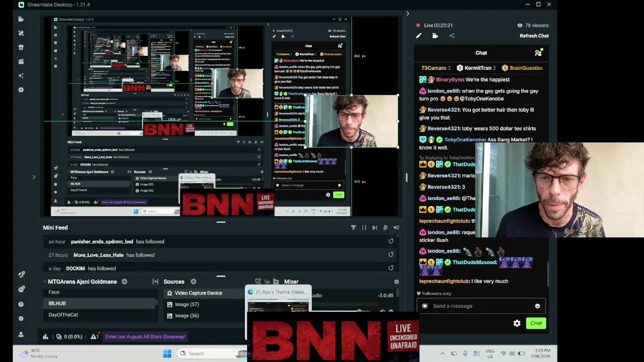Toggle the Mini Feed alert volume speaker

point(396,228)
